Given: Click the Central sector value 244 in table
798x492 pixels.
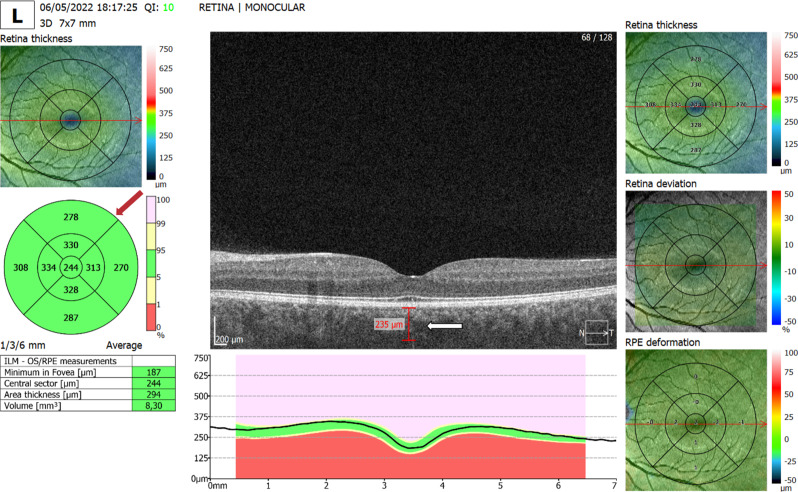Looking at the screenshot, I should [154, 384].
